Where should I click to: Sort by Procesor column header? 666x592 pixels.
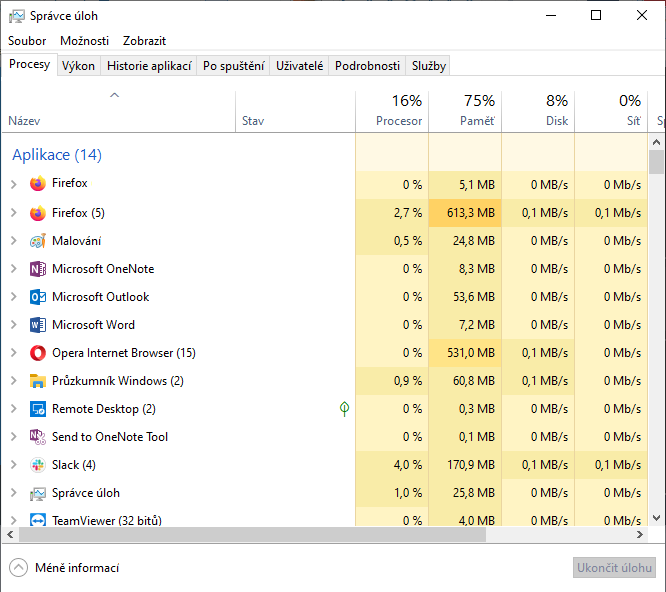(x=392, y=111)
